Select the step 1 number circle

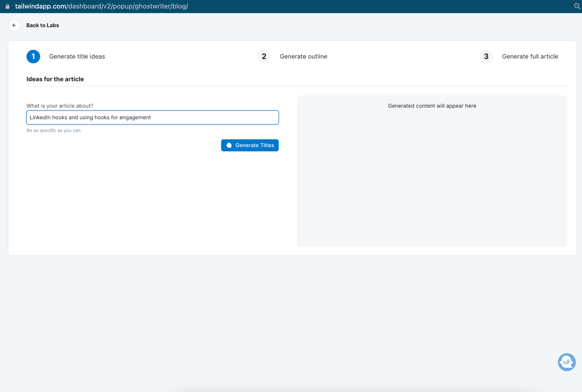pos(33,56)
